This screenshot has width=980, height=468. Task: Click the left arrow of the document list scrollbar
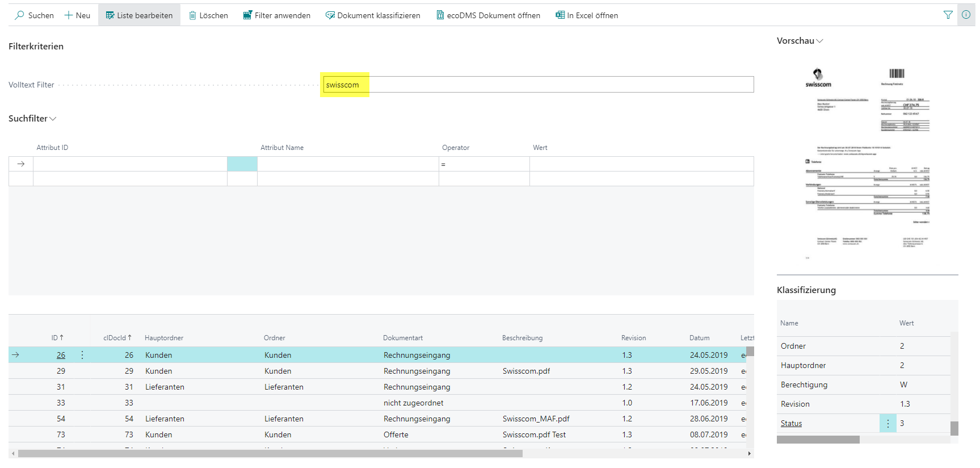tap(13, 454)
